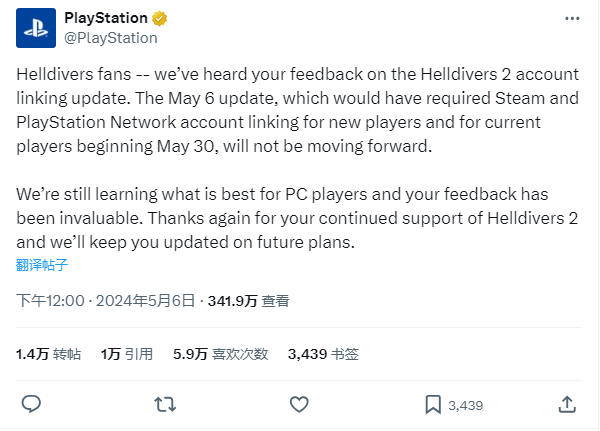Click the 341.9万 查看 view count
The height and width of the screenshot is (431, 600).
click(x=249, y=301)
